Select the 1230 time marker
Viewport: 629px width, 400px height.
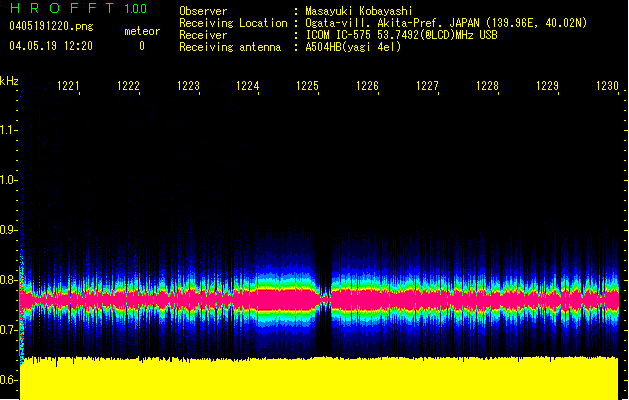607,87
